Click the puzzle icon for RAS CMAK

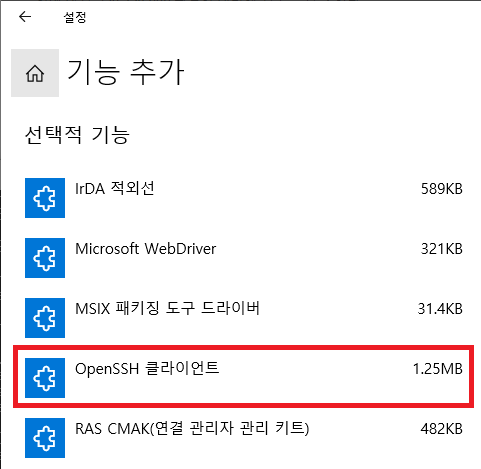tap(45, 438)
